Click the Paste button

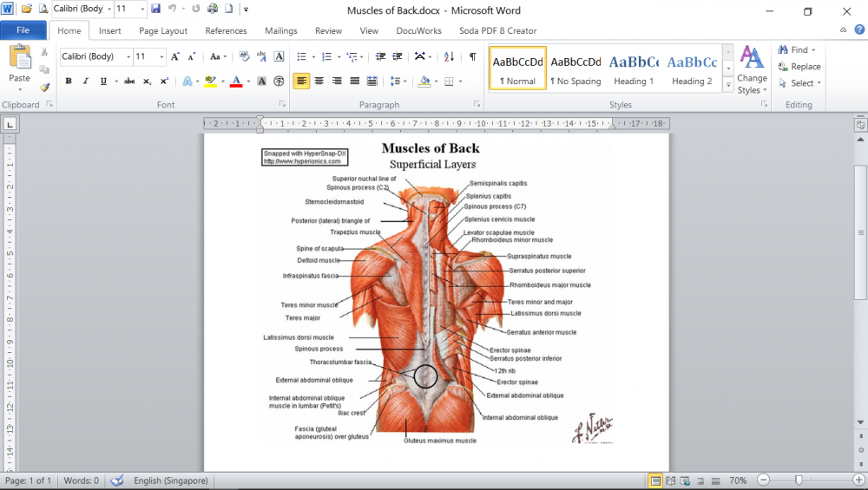(x=19, y=68)
